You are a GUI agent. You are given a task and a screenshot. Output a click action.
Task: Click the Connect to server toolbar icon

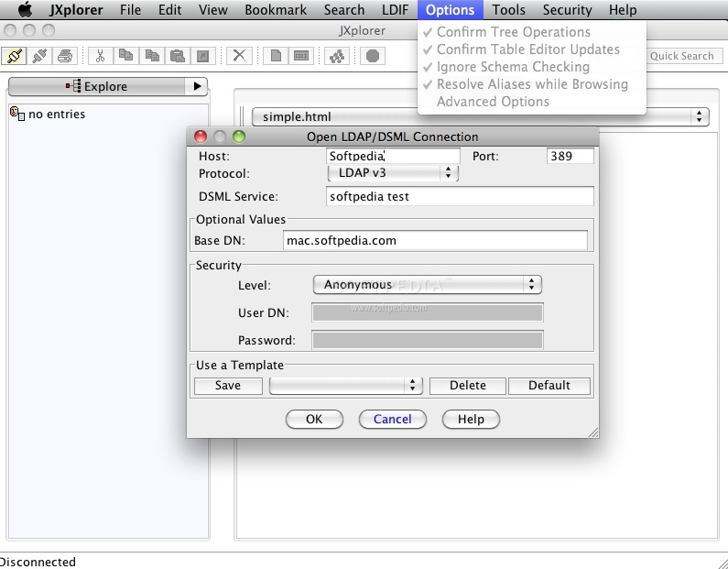pos(15,56)
